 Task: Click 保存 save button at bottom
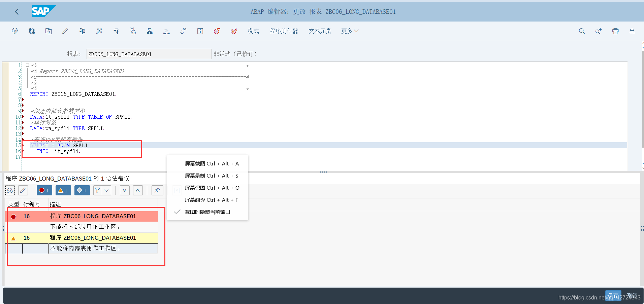point(613,296)
